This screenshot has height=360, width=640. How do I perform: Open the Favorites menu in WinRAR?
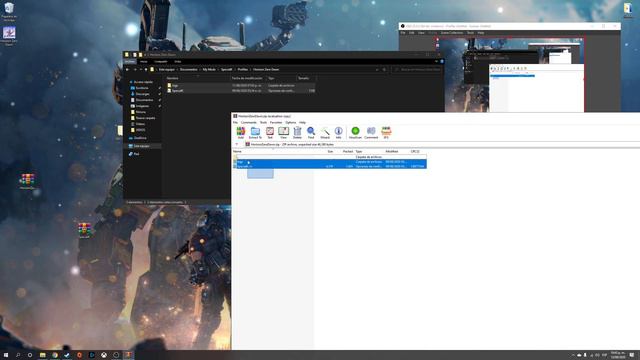(276, 122)
